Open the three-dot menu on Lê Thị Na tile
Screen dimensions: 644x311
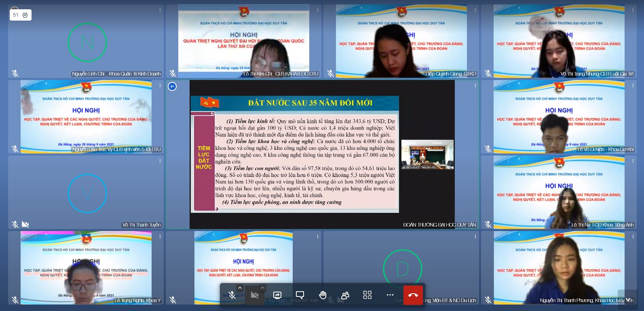click(633, 161)
